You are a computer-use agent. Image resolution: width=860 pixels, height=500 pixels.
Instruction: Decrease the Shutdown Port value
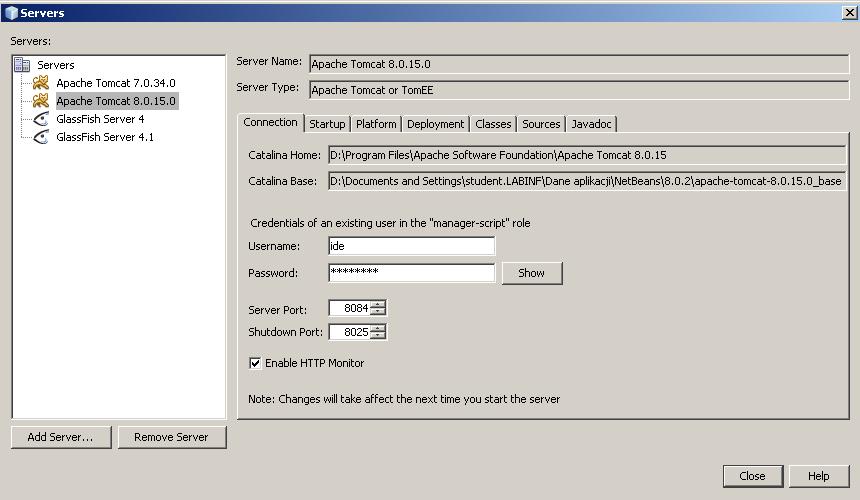point(378,336)
